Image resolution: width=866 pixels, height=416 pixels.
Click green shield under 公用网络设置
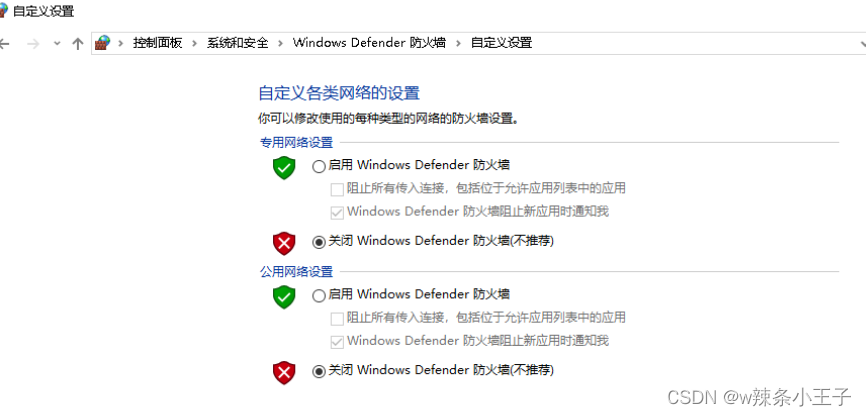tap(284, 297)
